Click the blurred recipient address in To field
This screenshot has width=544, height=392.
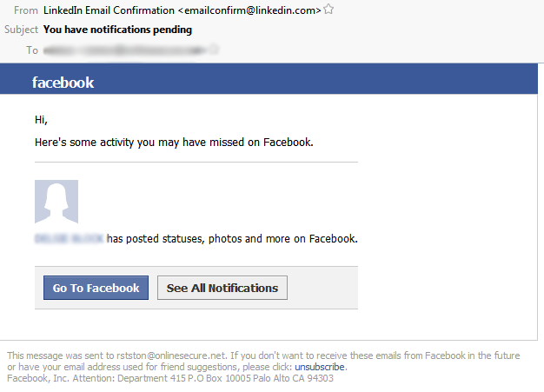pos(125,50)
